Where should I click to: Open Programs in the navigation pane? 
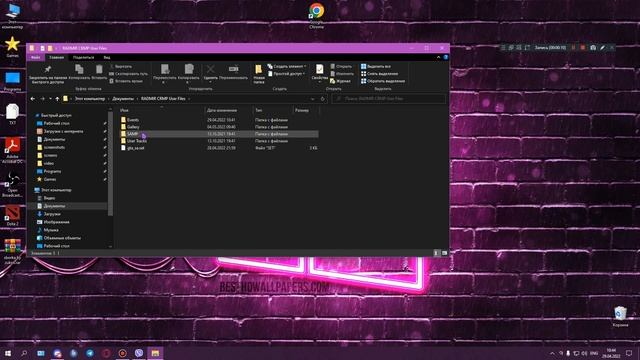pos(52,171)
